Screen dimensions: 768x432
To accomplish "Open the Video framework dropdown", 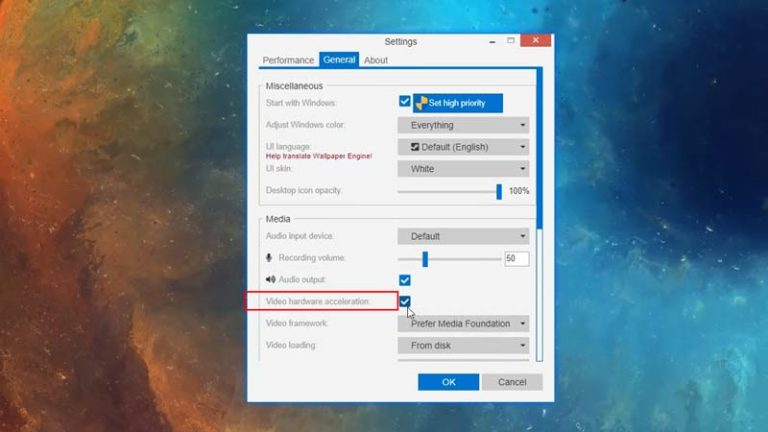I will 463,323.
